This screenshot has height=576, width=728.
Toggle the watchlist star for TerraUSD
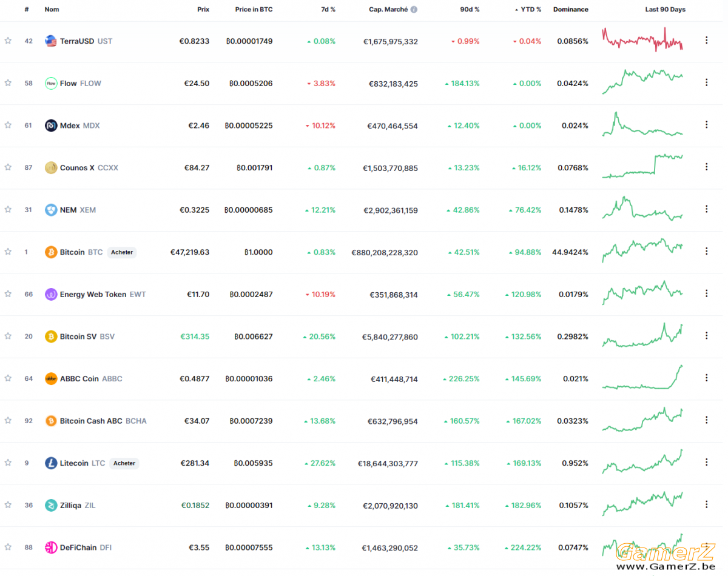8,41
